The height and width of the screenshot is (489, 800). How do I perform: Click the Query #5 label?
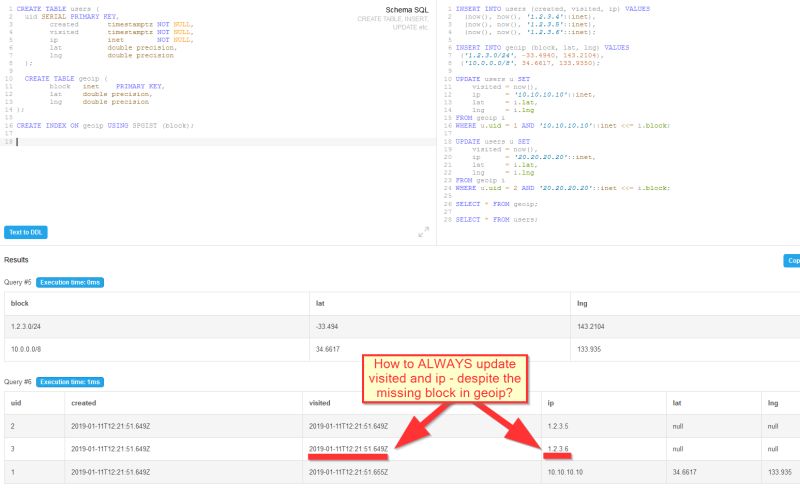point(18,282)
